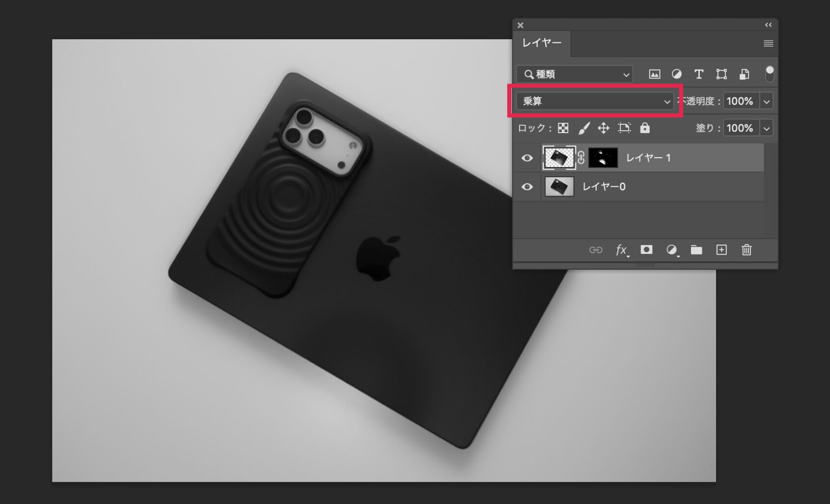Image resolution: width=830 pixels, height=504 pixels.
Task: Select the レイヤー tab
Action: click(x=541, y=43)
